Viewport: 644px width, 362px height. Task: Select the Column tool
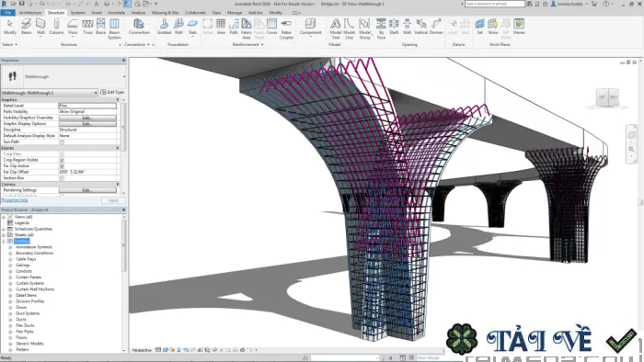(56, 27)
